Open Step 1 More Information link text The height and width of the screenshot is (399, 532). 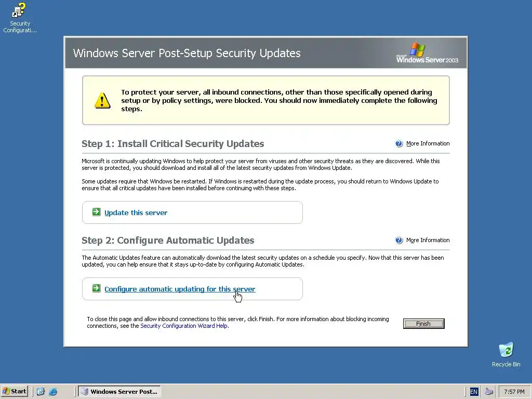click(428, 143)
